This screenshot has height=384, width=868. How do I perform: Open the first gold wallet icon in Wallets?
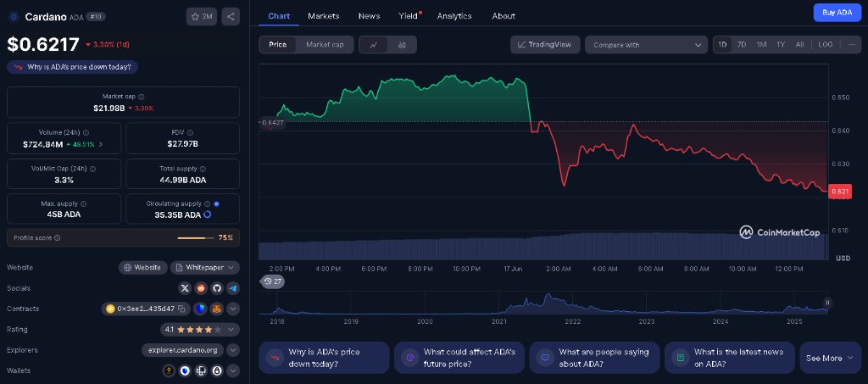tap(169, 370)
